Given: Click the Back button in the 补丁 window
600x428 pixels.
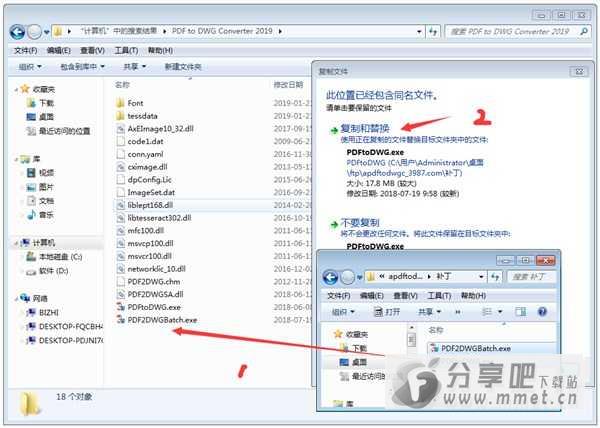Looking at the screenshot, I should (330, 277).
